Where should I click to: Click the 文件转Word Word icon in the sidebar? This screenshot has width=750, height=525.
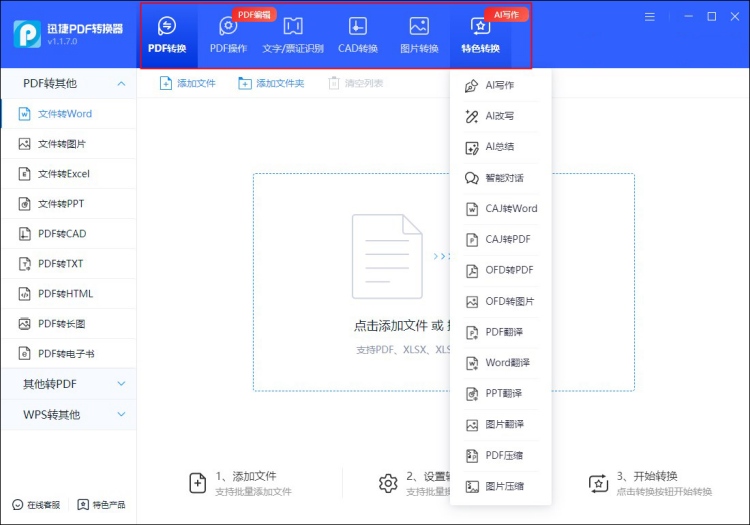(24, 114)
